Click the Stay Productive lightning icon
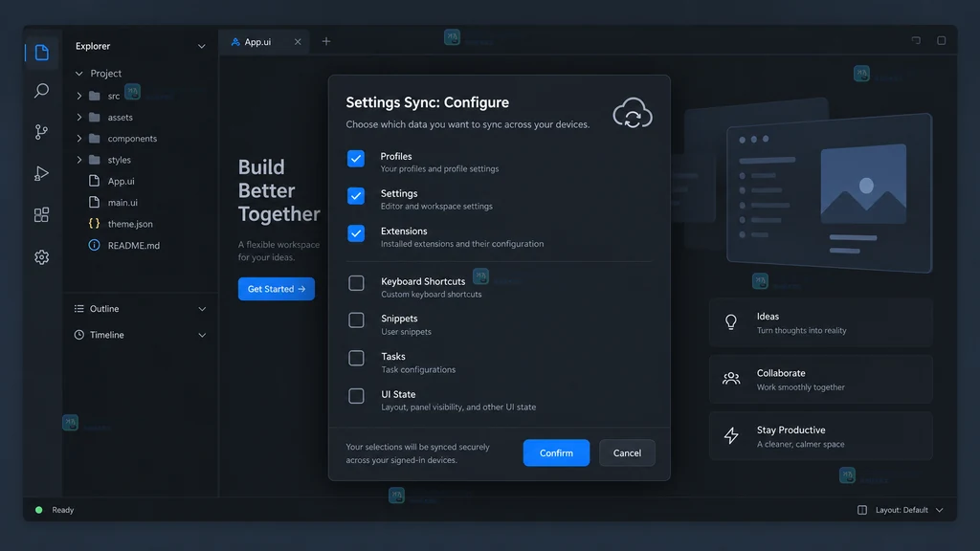This screenshot has height=551, width=980. click(x=730, y=435)
